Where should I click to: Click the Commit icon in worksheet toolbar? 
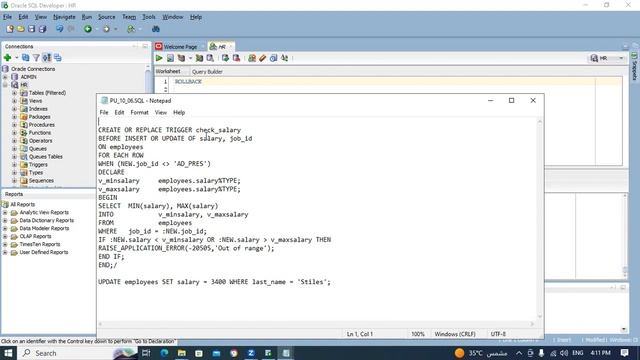pos(225,58)
